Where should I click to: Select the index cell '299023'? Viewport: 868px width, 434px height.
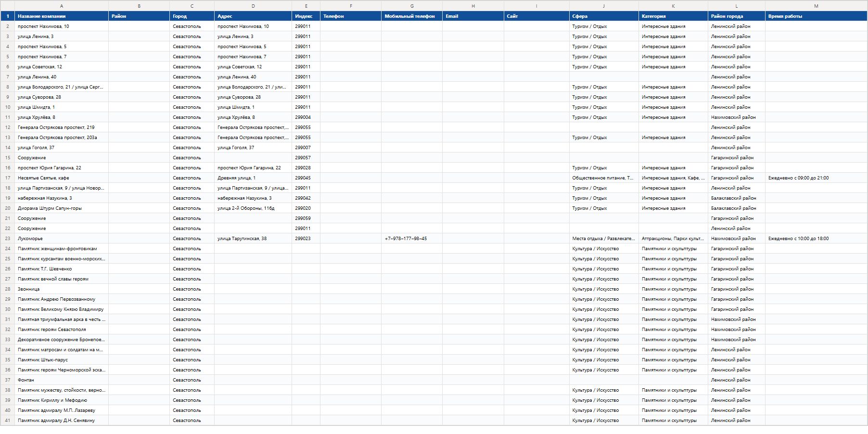click(306, 239)
